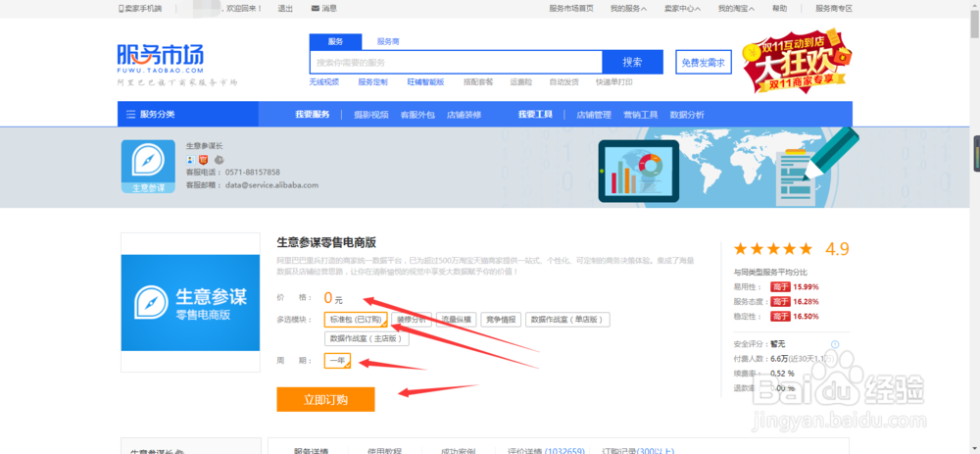Open 营销工具 in the blue nav bar
The image size is (980, 454).
tap(641, 115)
